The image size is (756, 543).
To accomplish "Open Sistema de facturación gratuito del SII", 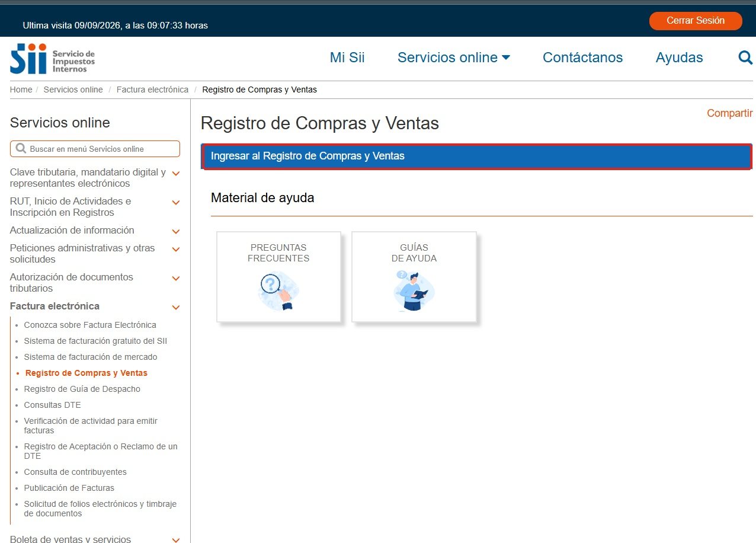I will click(95, 341).
